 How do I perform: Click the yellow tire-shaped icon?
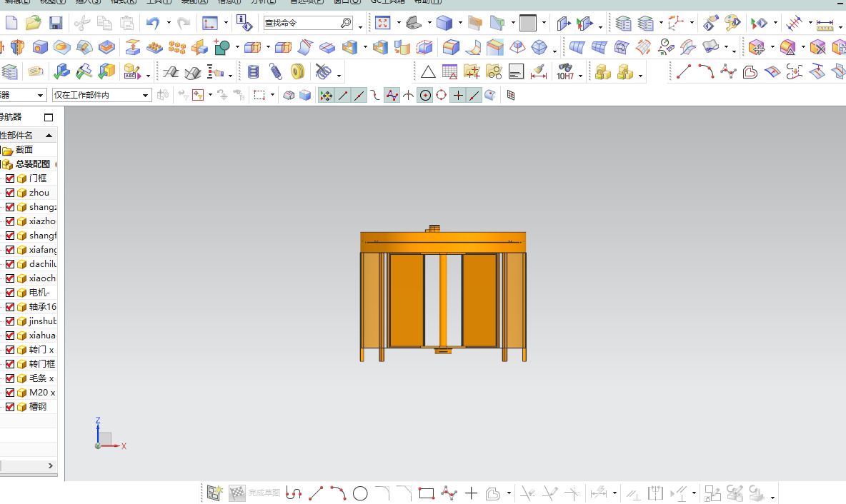pyautogui.click(x=297, y=71)
